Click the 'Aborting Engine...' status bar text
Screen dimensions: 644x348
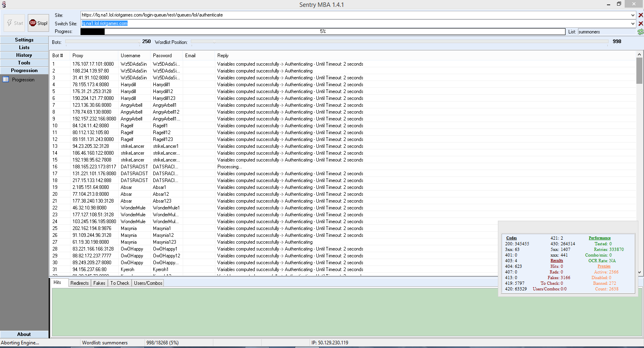(x=20, y=343)
